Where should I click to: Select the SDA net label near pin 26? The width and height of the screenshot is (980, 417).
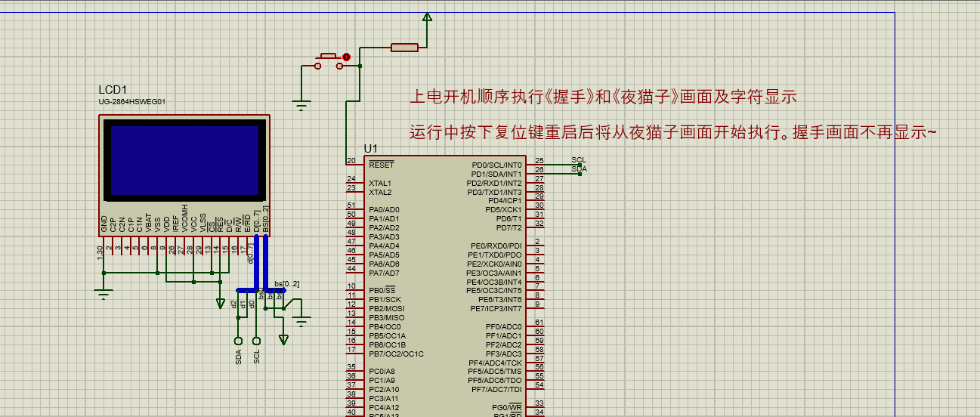tap(579, 169)
